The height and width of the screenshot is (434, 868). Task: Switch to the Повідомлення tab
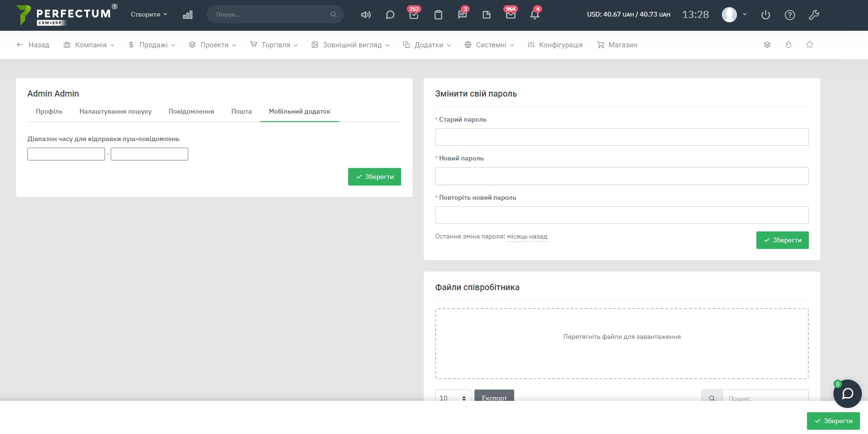[191, 112]
